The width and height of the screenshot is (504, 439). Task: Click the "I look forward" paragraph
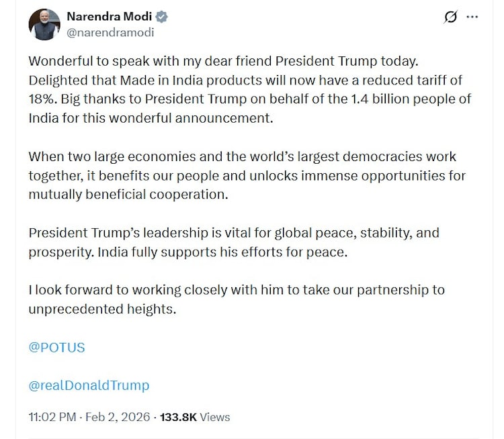point(235,299)
